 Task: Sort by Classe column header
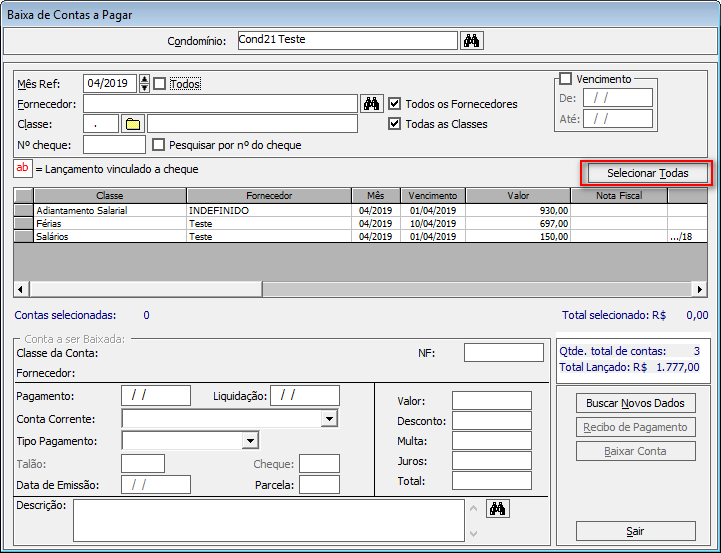point(110,196)
